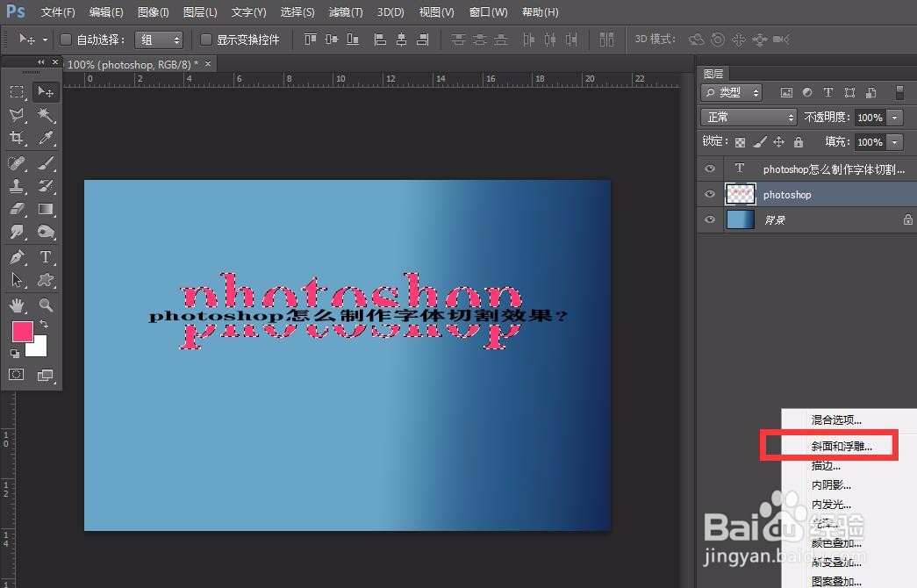Open the 文件(F) menu
The height and width of the screenshot is (588, 917).
(58, 11)
